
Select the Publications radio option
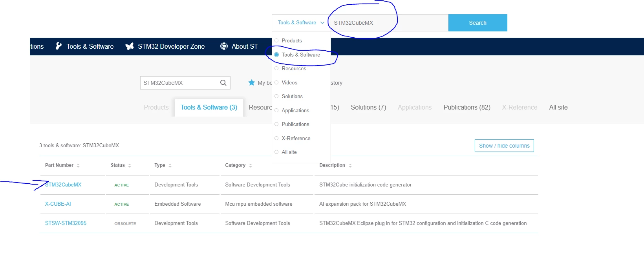(x=276, y=124)
